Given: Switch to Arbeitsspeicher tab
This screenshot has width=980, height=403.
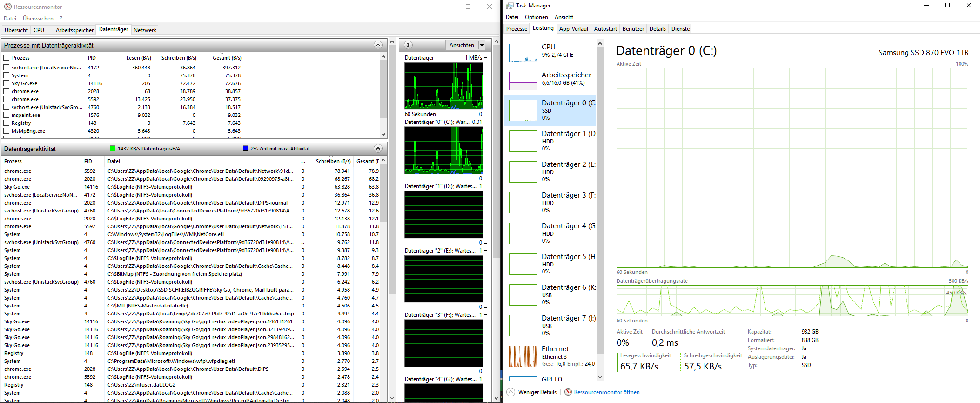Looking at the screenshot, I should click(74, 30).
